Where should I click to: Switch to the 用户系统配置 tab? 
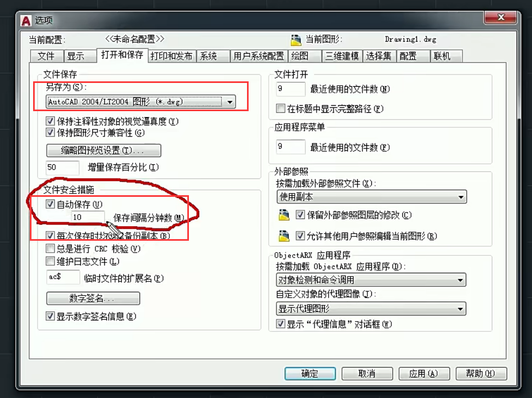tap(259, 56)
